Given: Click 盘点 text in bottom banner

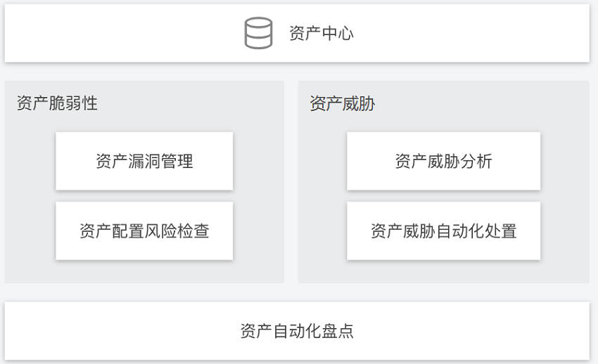Looking at the screenshot, I should [338, 331].
